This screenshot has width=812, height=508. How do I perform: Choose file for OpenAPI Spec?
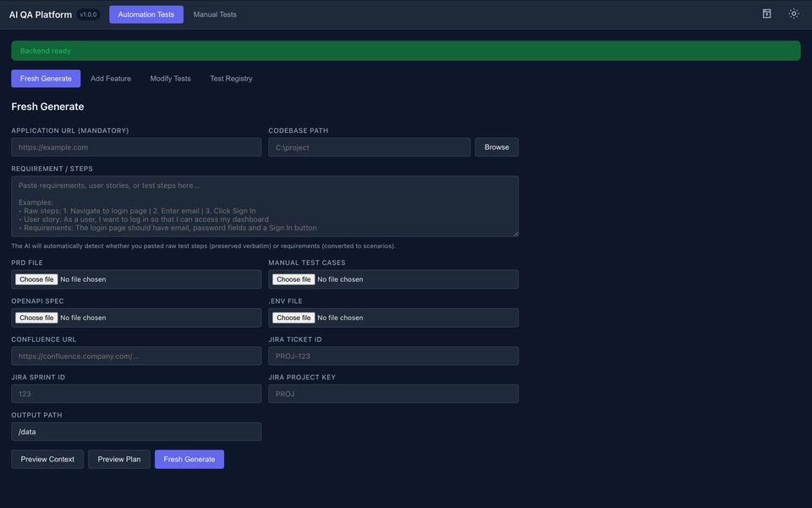(x=36, y=317)
